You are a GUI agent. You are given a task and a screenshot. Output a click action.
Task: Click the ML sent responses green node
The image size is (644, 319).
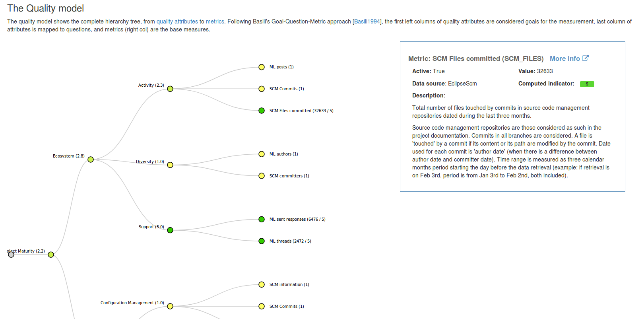point(262,219)
